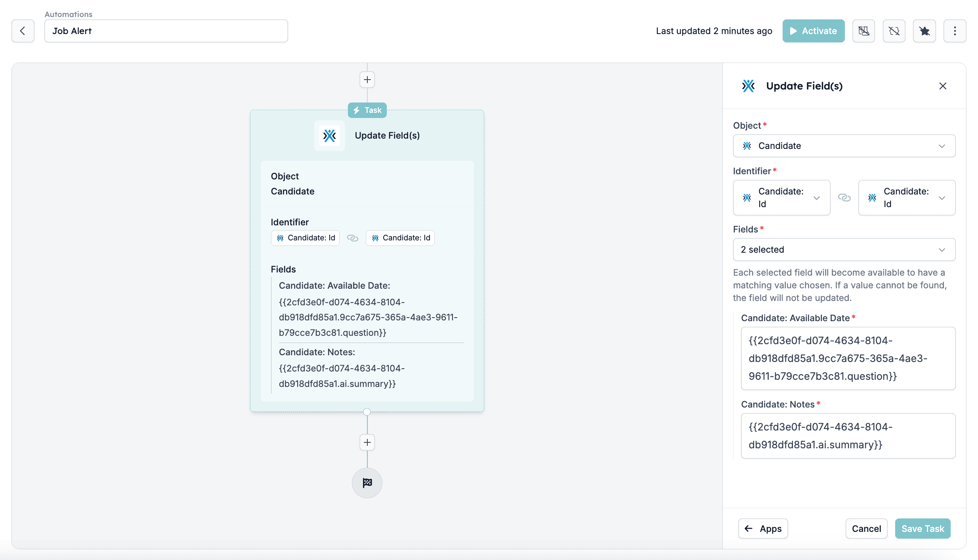The image size is (978, 560).
Task: Edit the Job Alert automation name field
Action: click(166, 31)
